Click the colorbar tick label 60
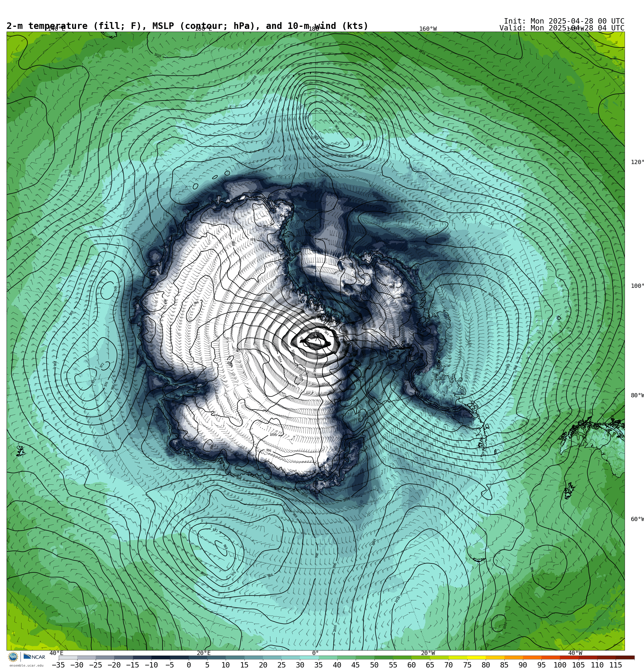 coord(411,665)
